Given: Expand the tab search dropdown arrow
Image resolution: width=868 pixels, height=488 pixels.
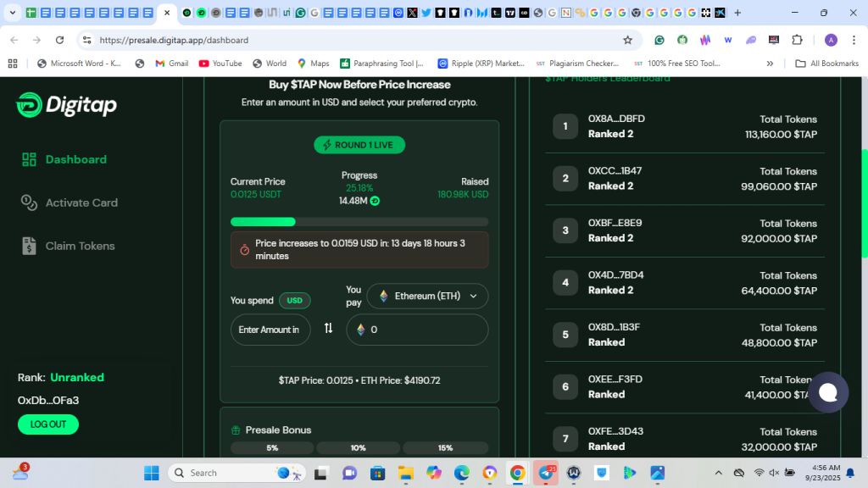Looking at the screenshot, I should coord(12,13).
